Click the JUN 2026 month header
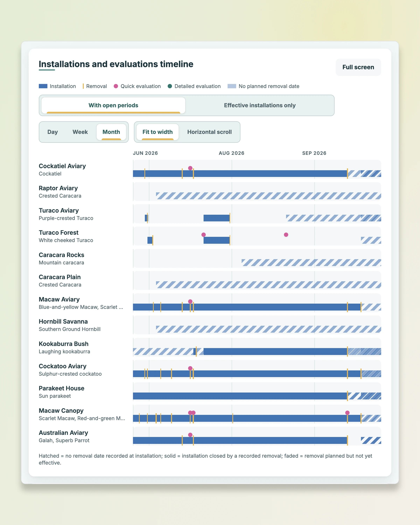This screenshot has width=420, height=525. click(145, 153)
